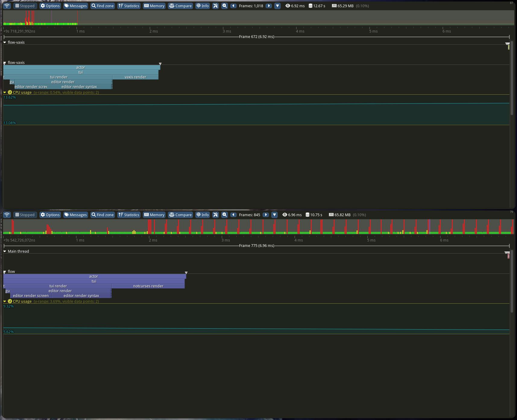Click Find zone in the bottom window
The height and width of the screenshot is (420, 517).
click(102, 215)
